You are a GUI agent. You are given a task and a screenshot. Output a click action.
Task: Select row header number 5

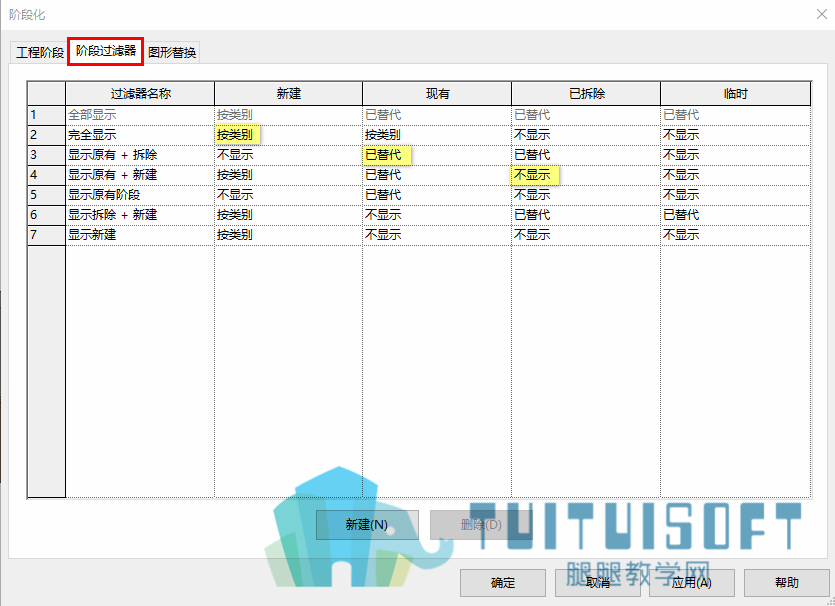coord(46,195)
